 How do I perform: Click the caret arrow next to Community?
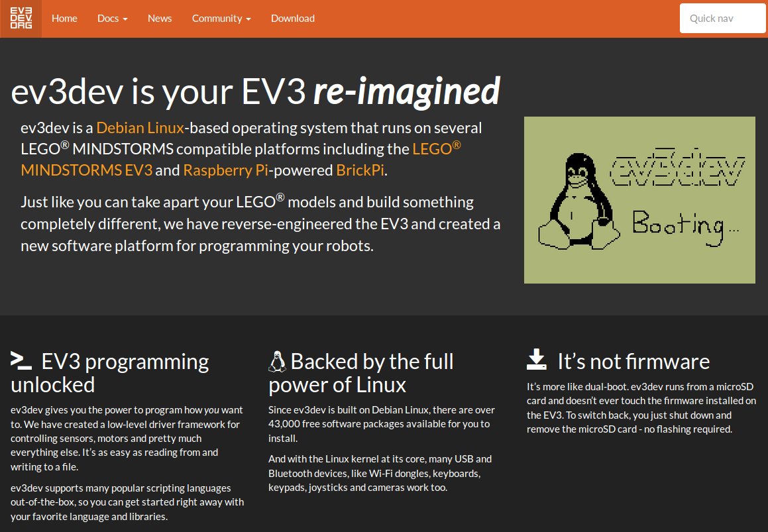248,19
